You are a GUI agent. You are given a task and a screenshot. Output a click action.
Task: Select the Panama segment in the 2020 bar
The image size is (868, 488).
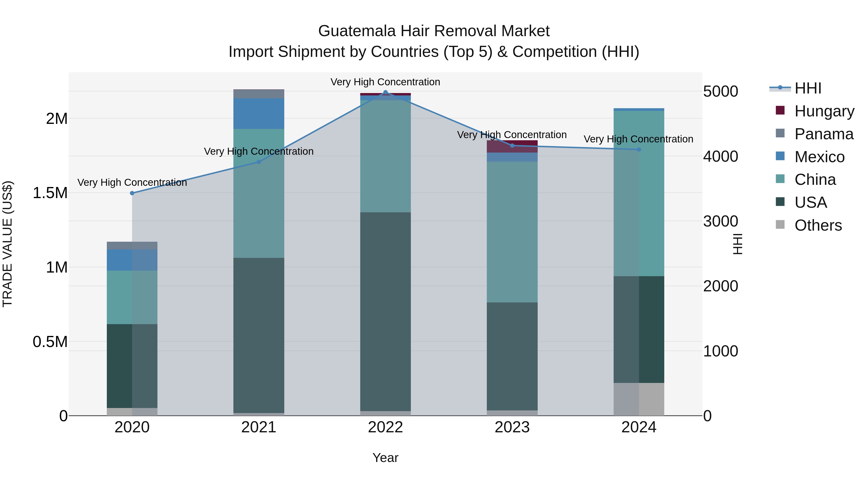pos(132,246)
